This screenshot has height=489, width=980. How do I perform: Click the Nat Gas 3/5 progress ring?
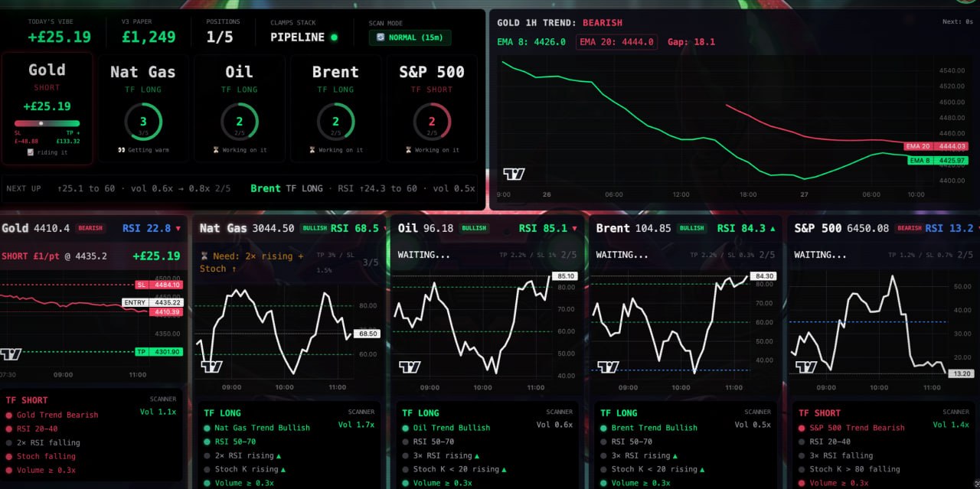click(143, 122)
